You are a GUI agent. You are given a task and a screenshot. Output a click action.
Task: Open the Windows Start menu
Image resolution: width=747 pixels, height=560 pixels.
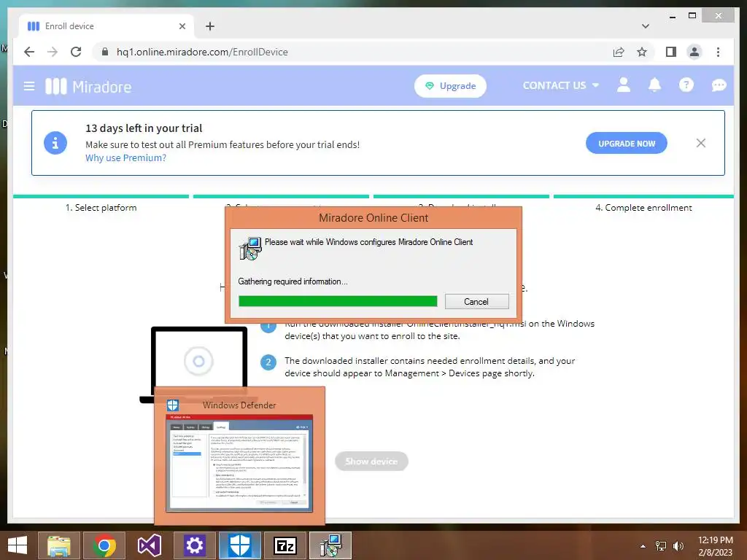(x=18, y=545)
